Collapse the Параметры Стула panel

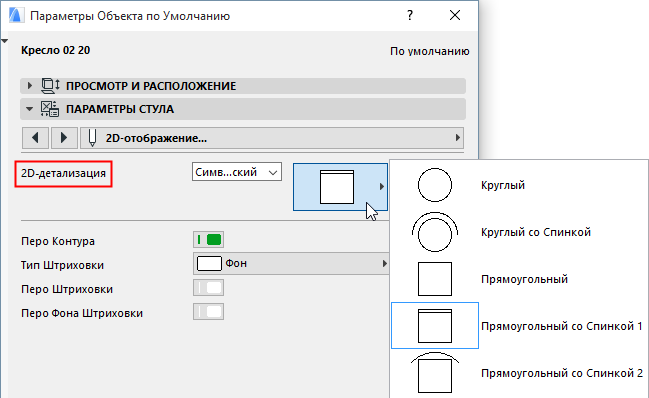(29, 109)
